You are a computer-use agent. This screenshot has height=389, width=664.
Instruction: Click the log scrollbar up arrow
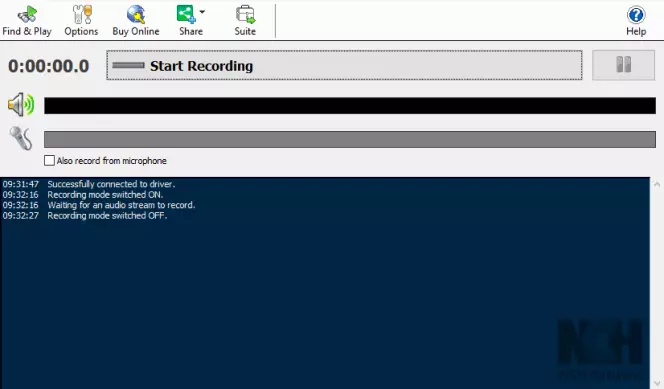tap(657, 184)
